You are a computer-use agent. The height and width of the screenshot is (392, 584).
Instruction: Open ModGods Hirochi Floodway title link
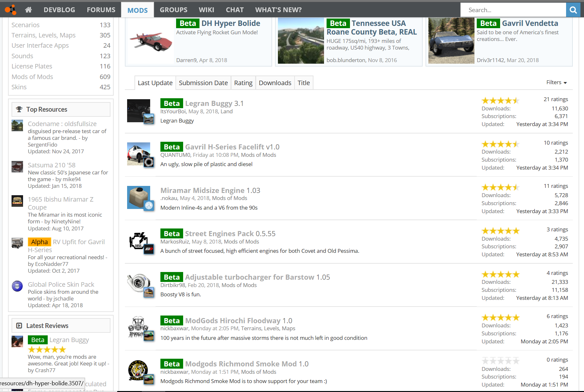233,321
